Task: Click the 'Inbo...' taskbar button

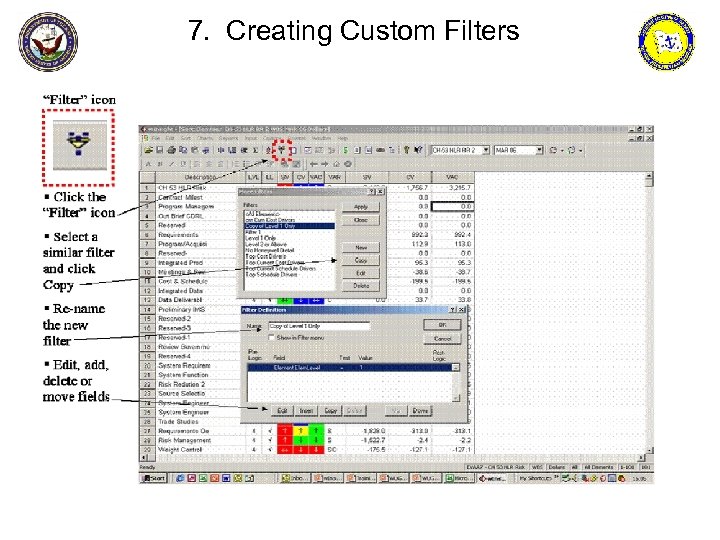Action: click(295, 478)
